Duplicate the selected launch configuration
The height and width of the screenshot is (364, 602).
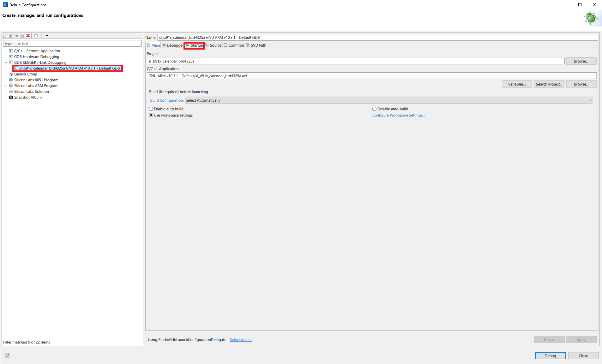click(x=22, y=36)
